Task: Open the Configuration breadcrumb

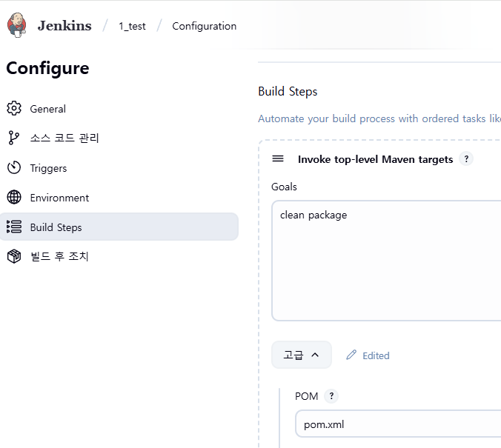Action: click(x=204, y=26)
